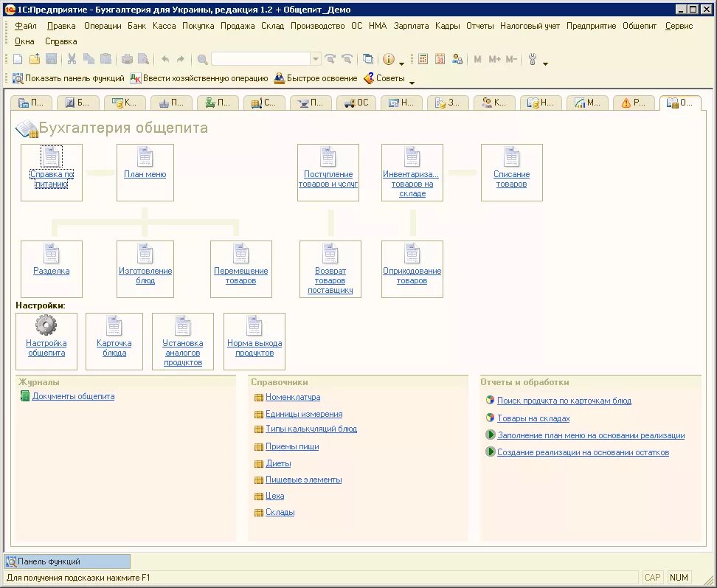Click the Redo arrow icon
The height and width of the screenshot is (588, 717).
[181, 59]
